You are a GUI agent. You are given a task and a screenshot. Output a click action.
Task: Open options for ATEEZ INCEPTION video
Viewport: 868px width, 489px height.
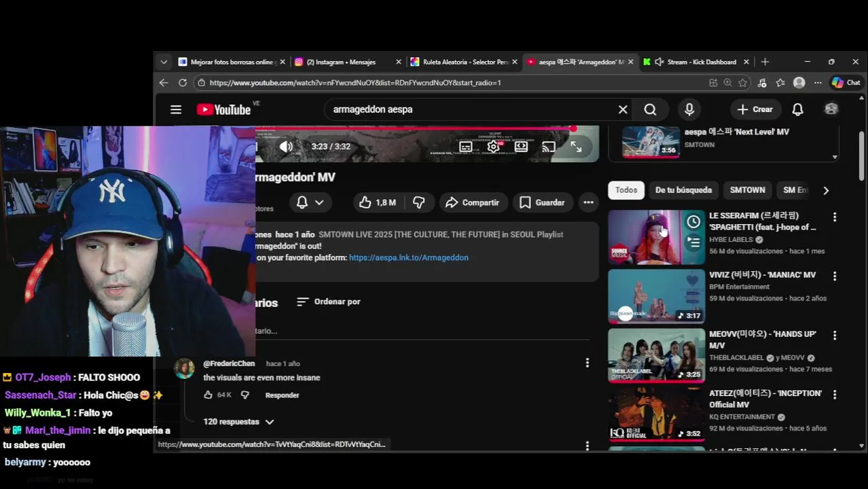tap(835, 395)
